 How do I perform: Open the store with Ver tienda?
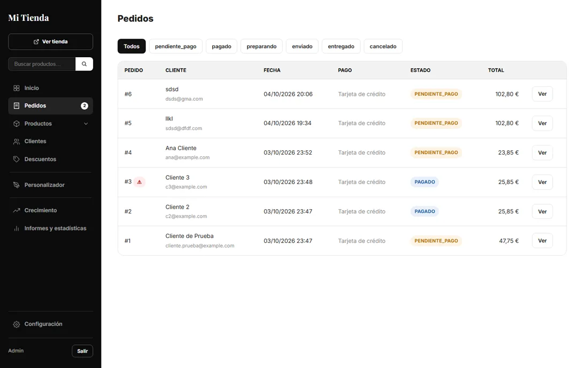tap(51, 42)
